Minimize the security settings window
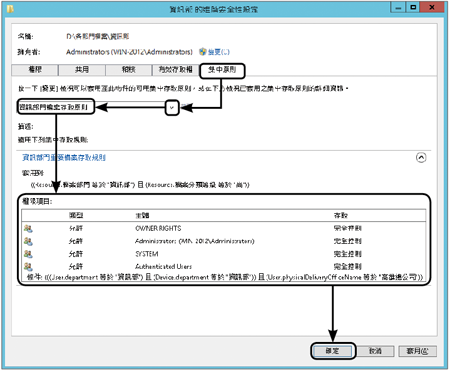 click(x=398, y=7)
